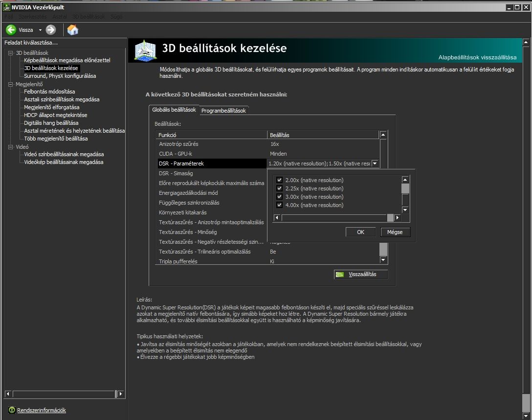Click the DSR popup scroll right arrow
532x420 pixels.
coord(398,218)
